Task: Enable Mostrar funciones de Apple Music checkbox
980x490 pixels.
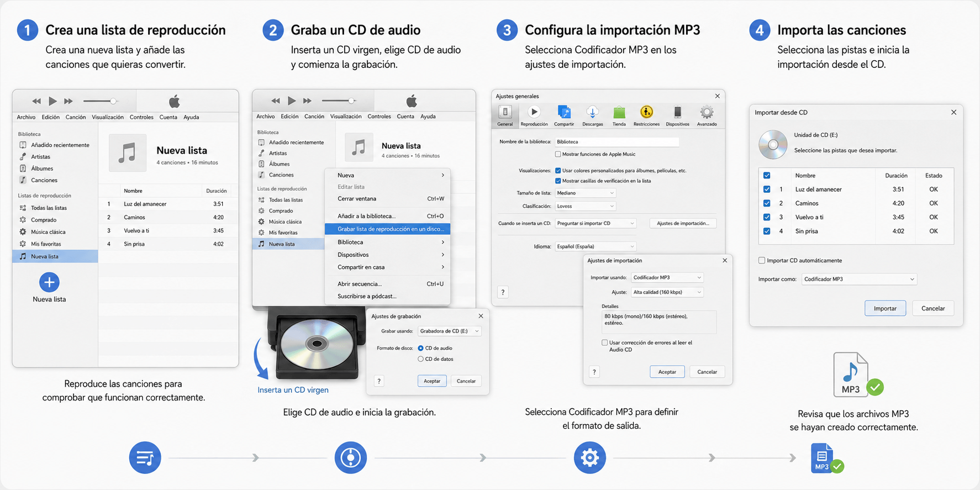Action: pos(558,154)
